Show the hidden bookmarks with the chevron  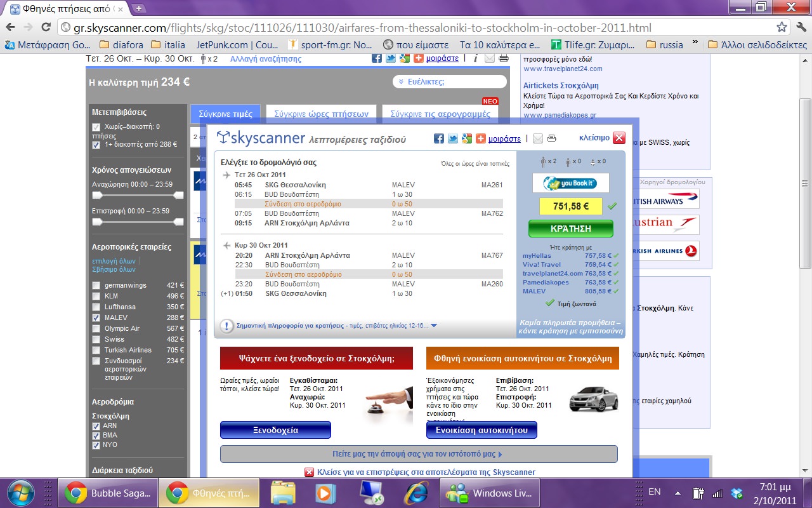click(x=695, y=44)
